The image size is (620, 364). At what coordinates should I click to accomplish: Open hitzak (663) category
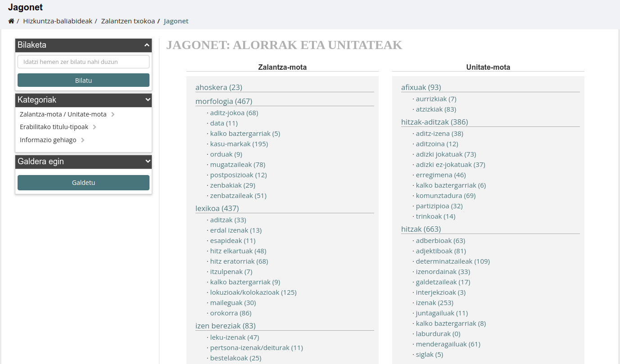coord(421,229)
